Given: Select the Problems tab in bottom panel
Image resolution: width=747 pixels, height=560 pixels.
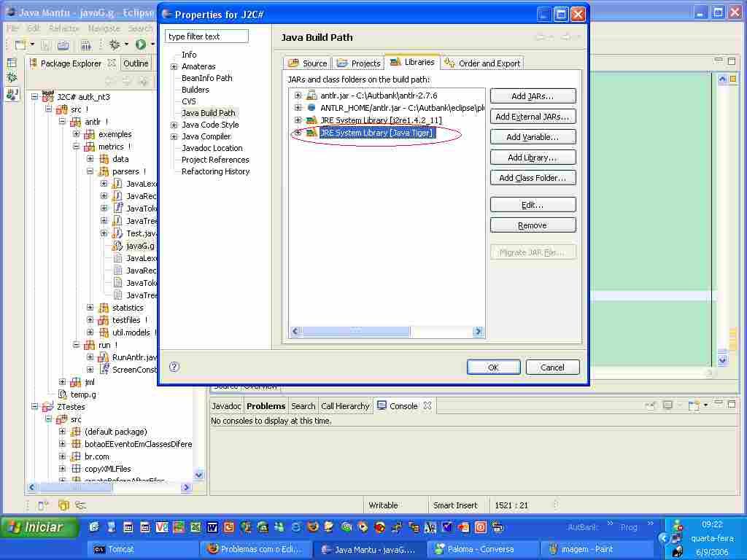Looking at the screenshot, I should coord(266,406).
